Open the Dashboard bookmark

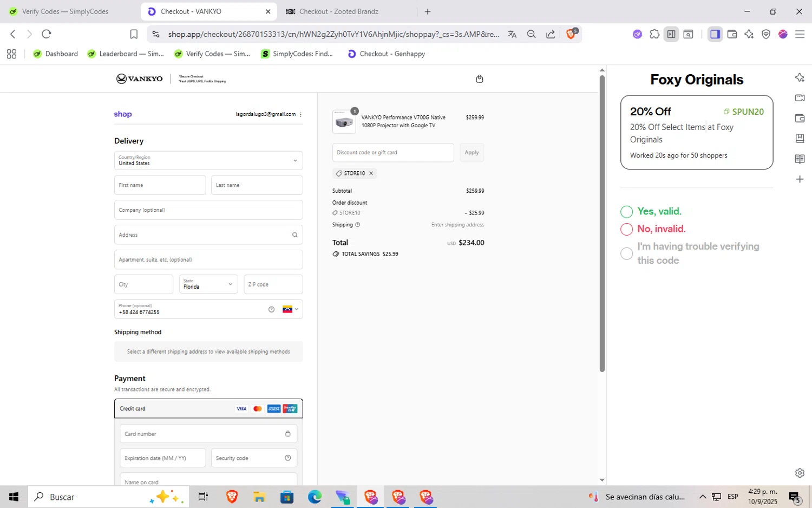56,54
